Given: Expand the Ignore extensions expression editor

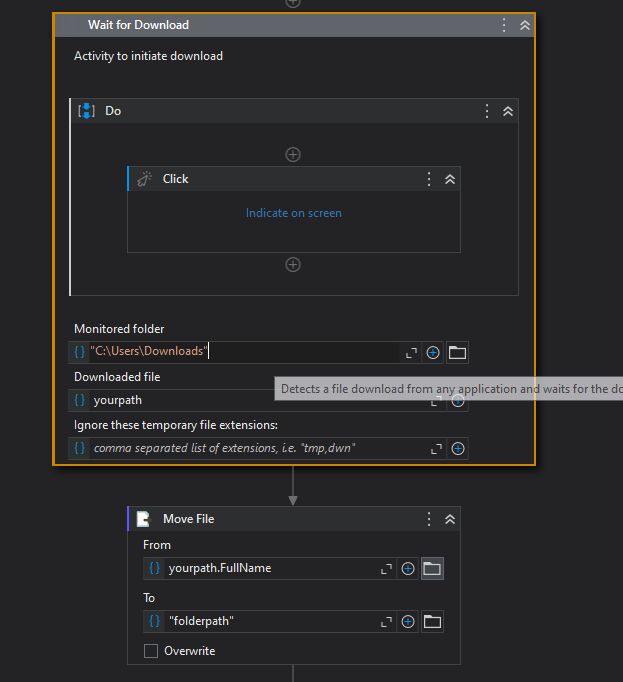Looking at the screenshot, I should pyautogui.click(x=436, y=449).
